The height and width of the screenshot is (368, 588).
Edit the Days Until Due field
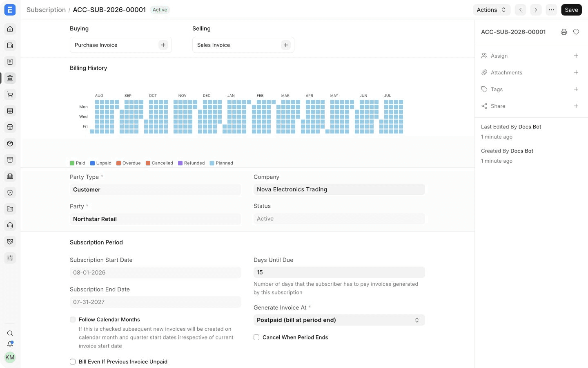pyautogui.click(x=339, y=272)
